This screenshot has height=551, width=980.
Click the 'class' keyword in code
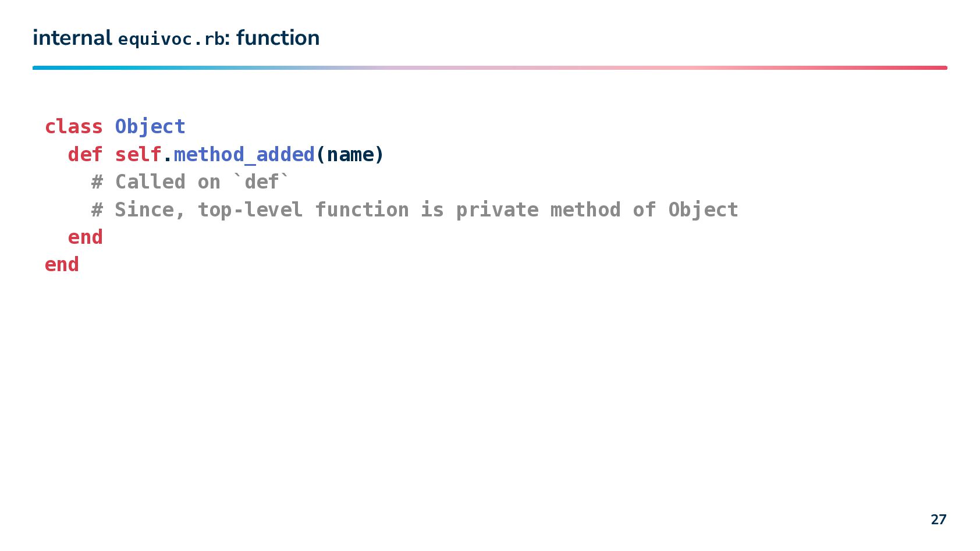(73, 126)
